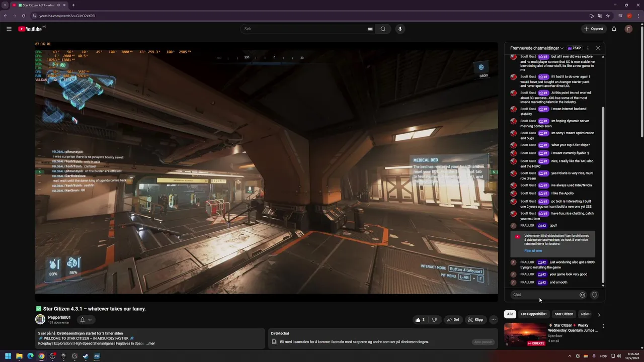Screen dimensions: 644x362
Task: Open more video actions ellipsis button
Action: (494, 320)
